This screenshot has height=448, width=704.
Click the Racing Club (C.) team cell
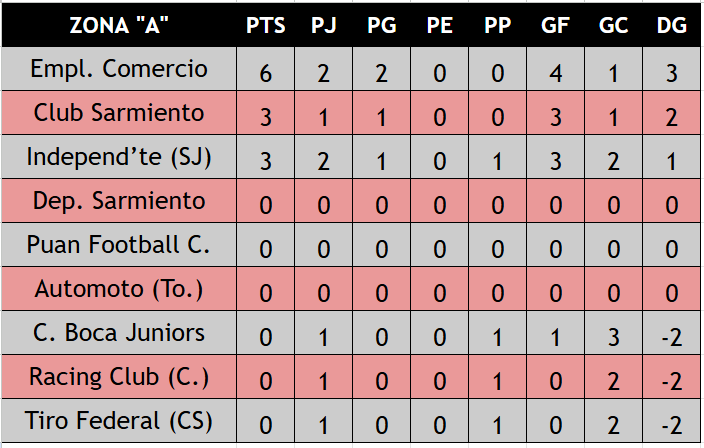(119, 377)
